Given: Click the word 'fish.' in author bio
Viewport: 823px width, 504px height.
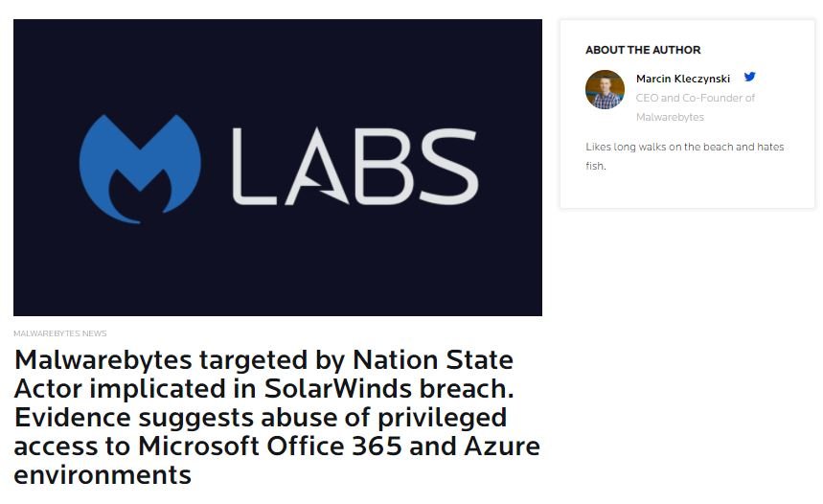Looking at the screenshot, I should pyautogui.click(x=596, y=166).
